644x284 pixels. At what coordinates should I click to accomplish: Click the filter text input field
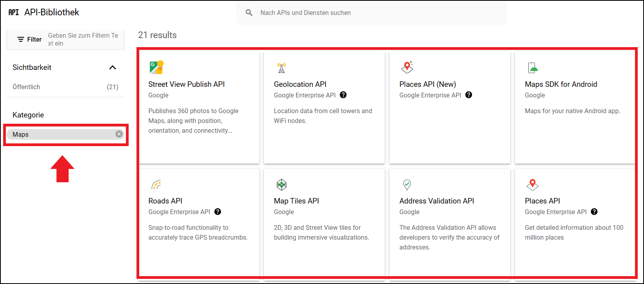click(x=83, y=39)
